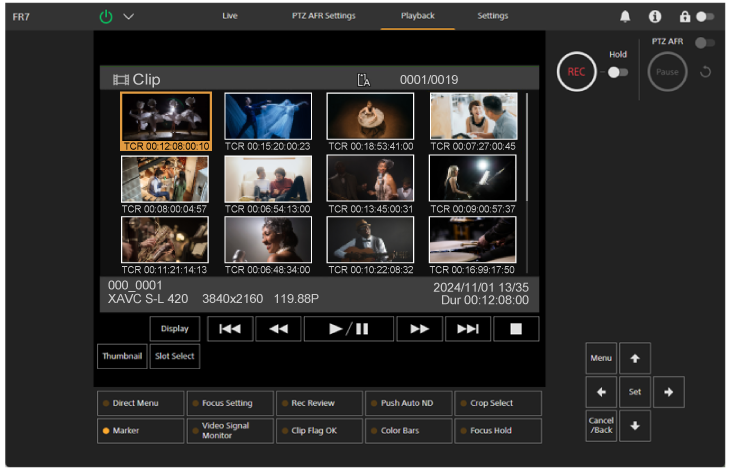730x470 pixels.
Task: Jump to previous clip with skip-back button
Action: 229,329
